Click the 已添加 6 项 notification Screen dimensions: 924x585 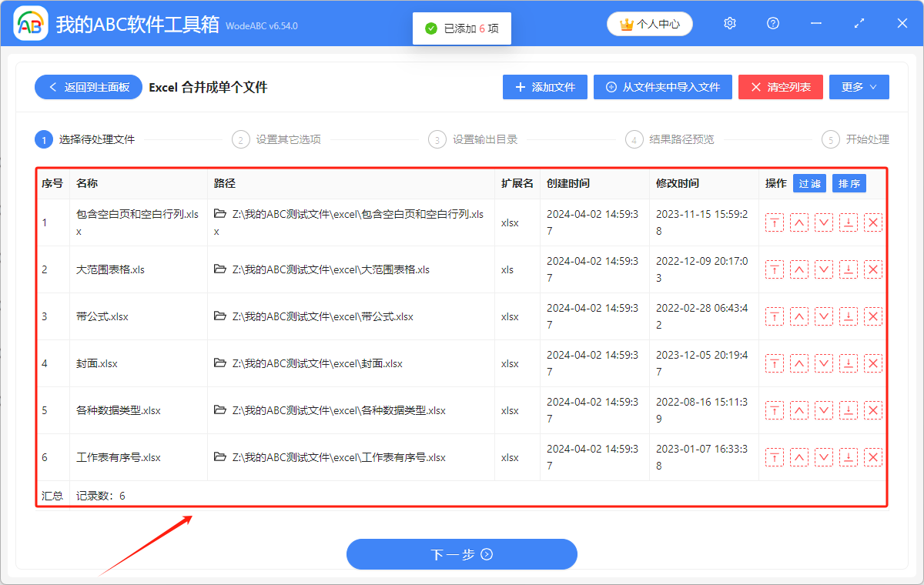tap(461, 28)
